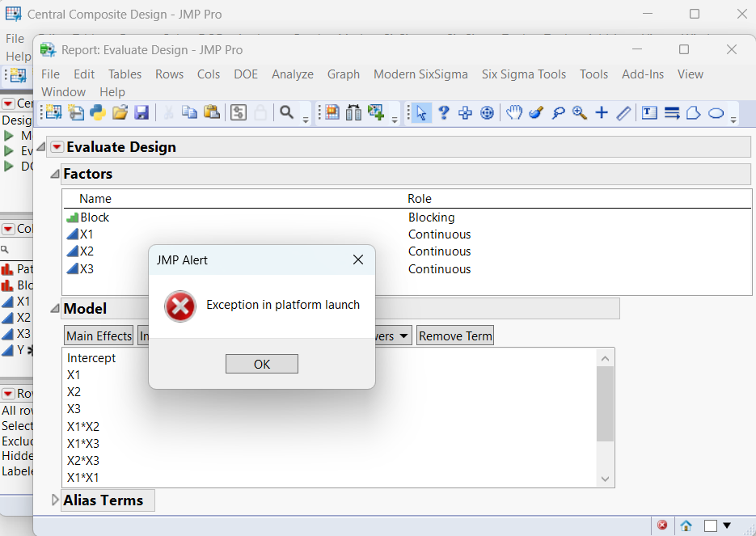This screenshot has width=756, height=536.
Task: Select the Help question mark tool
Action: (444, 113)
